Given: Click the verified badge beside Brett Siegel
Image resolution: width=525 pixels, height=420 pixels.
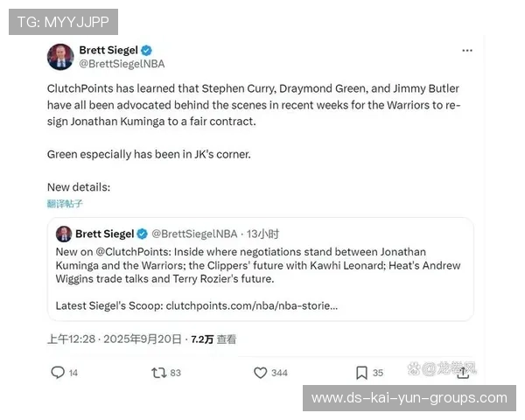Looking at the screenshot, I should [146, 51].
